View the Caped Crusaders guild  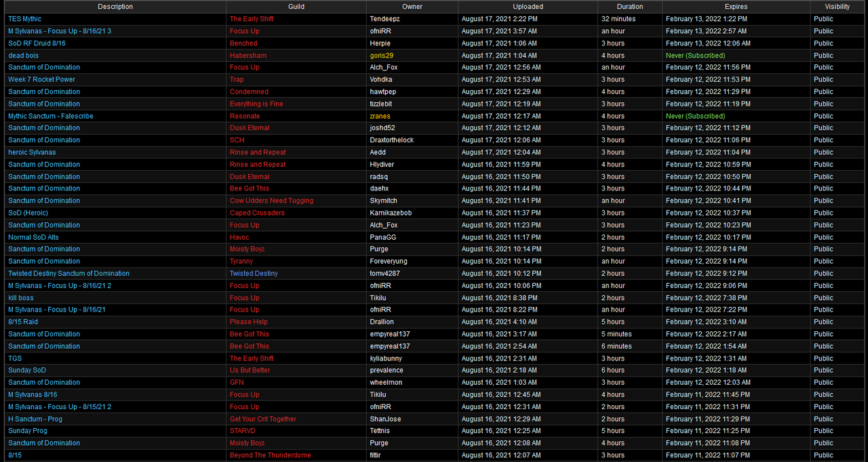(257, 213)
